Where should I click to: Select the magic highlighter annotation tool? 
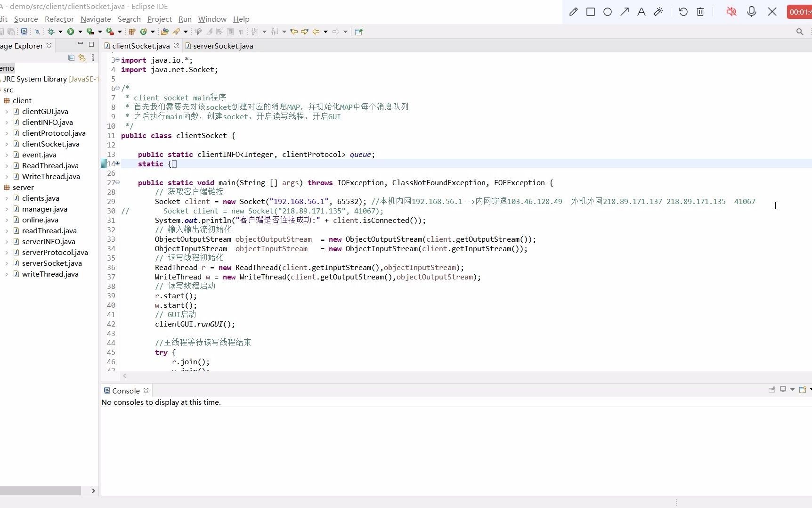(x=658, y=12)
